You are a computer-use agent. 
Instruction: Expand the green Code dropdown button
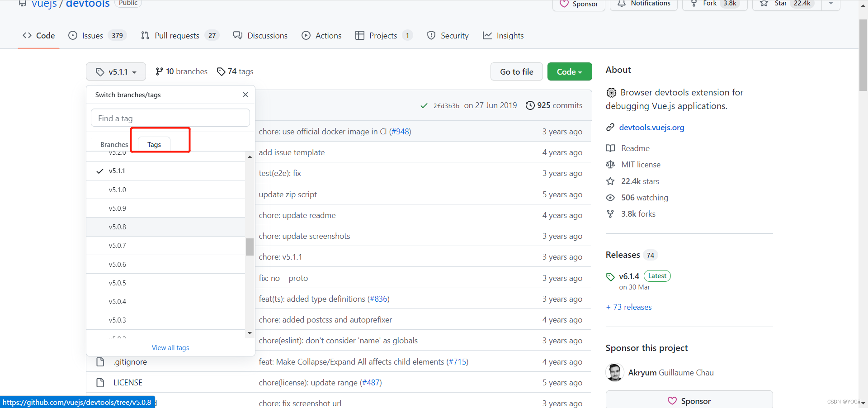tap(570, 71)
